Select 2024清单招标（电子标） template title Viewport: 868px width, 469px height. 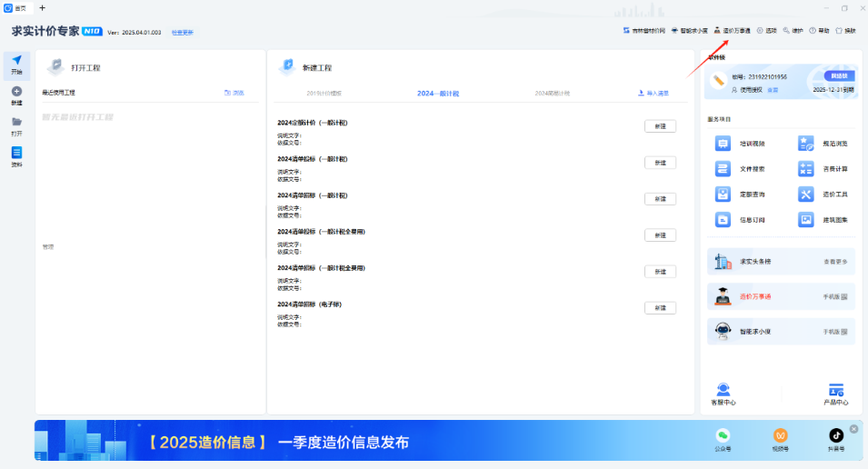point(309,304)
